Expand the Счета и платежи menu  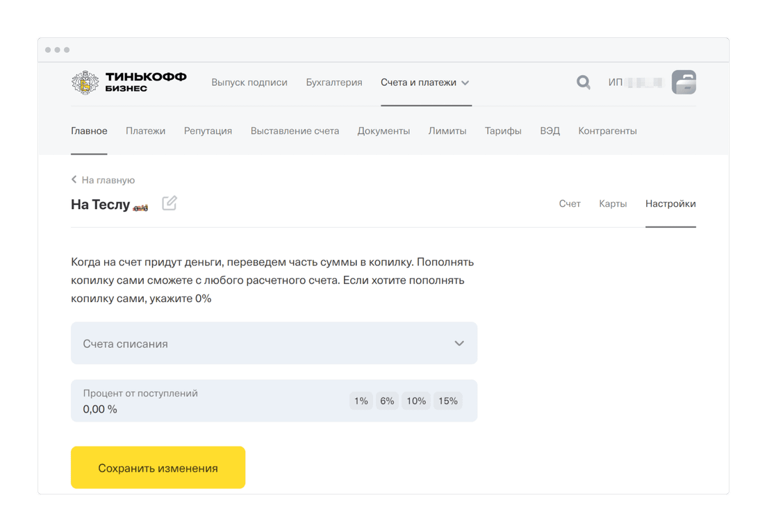[x=425, y=83]
